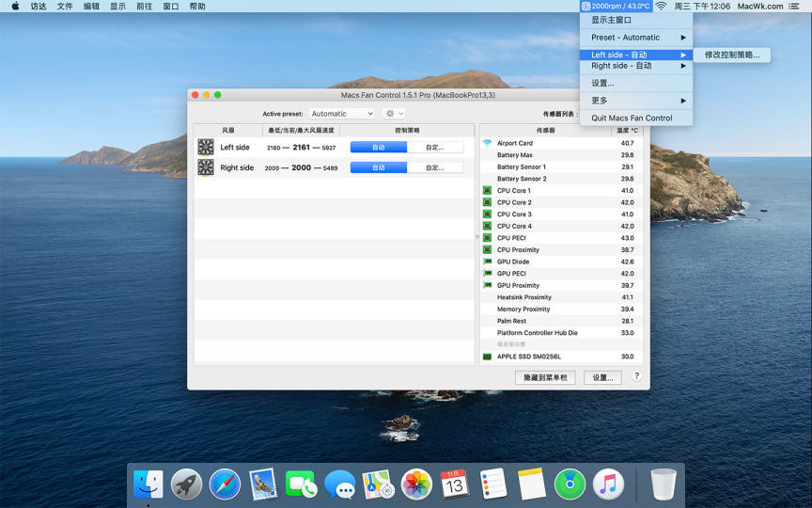Open Photos from the Dock
The height and width of the screenshot is (508, 812).
[416, 484]
